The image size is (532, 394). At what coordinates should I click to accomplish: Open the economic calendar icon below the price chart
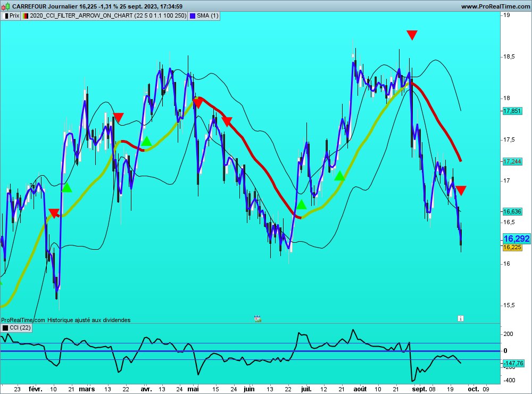click(x=257, y=318)
